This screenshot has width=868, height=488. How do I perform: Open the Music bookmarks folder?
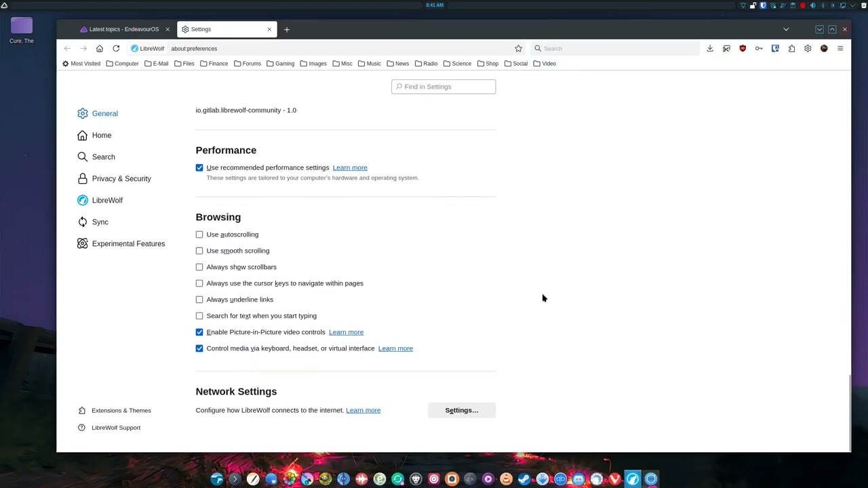(x=369, y=64)
